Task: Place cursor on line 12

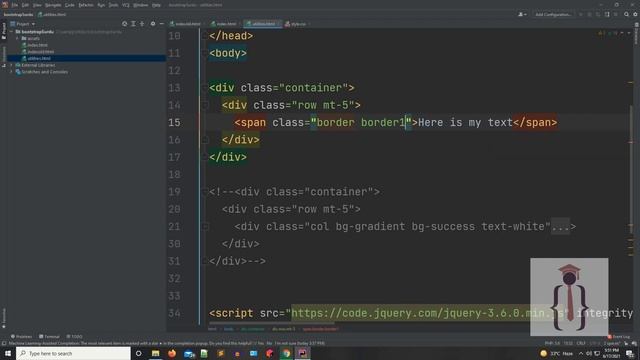Action: (416, 71)
